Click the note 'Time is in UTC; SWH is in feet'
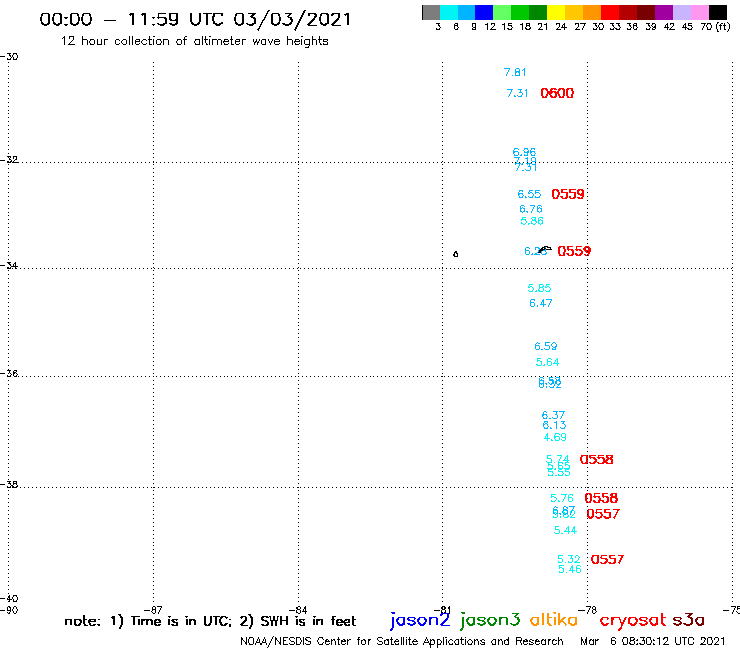This screenshot has width=740, height=650. point(210,621)
